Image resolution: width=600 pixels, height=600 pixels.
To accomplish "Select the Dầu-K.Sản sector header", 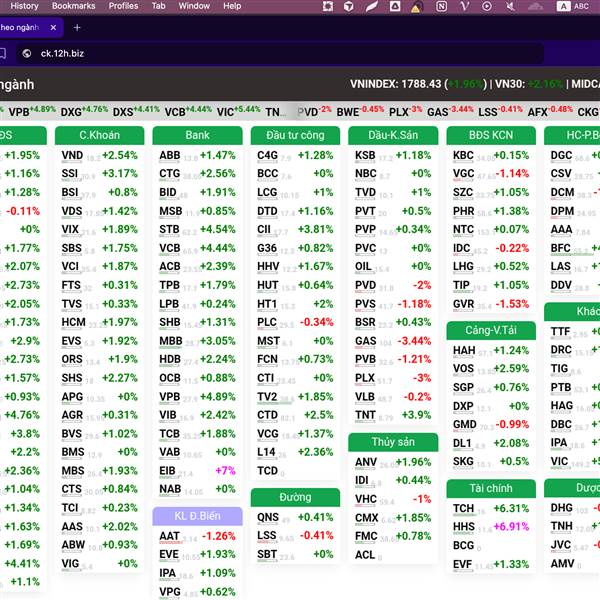I will pyautogui.click(x=393, y=135).
